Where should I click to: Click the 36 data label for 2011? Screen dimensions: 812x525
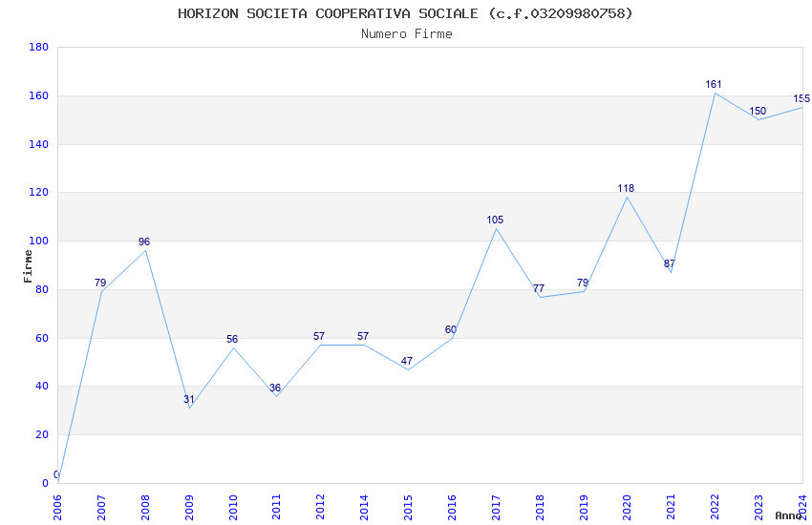pyautogui.click(x=275, y=388)
